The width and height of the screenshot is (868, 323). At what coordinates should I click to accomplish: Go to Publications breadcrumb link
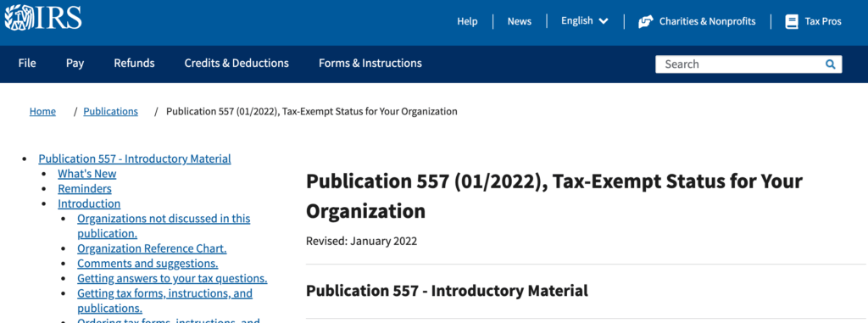[x=111, y=111]
